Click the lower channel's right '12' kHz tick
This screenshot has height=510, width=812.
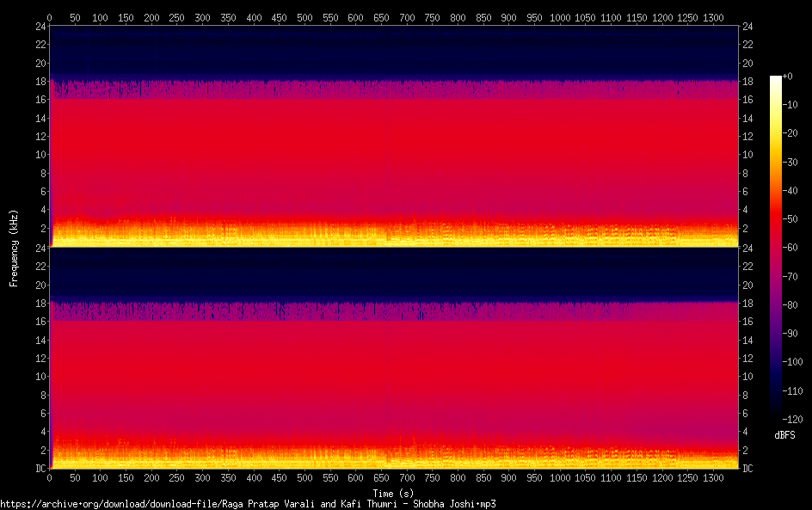tap(747, 358)
